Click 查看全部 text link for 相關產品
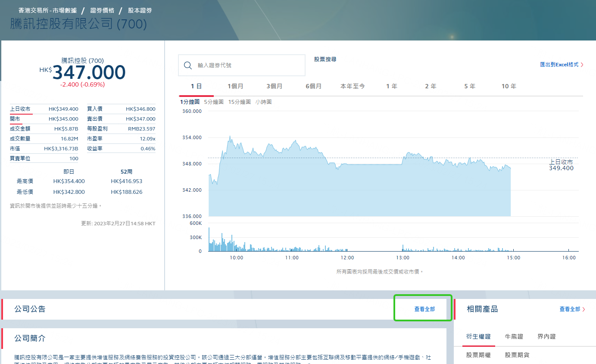The width and height of the screenshot is (596, 364). (x=570, y=309)
